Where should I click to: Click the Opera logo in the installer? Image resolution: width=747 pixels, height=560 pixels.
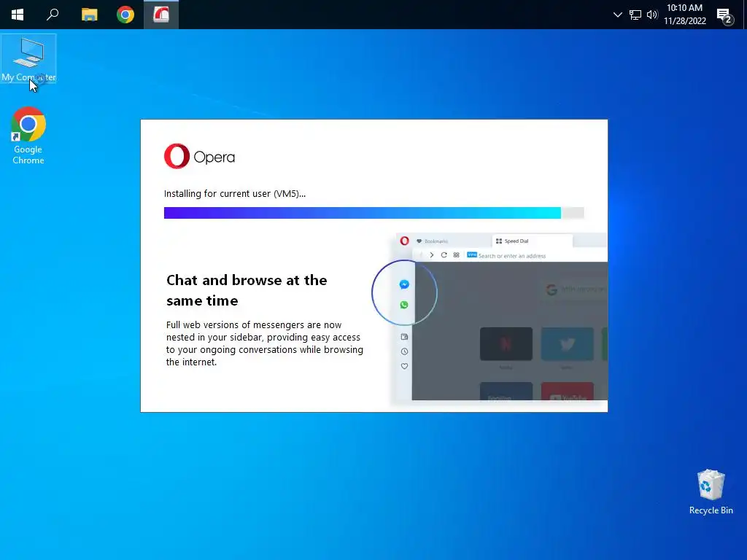point(199,156)
